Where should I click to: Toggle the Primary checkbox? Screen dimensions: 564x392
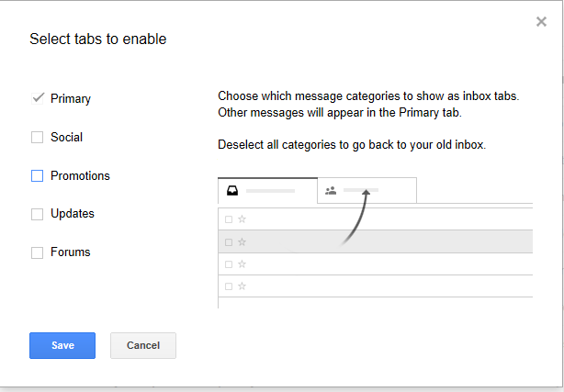[x=38, y=98]
